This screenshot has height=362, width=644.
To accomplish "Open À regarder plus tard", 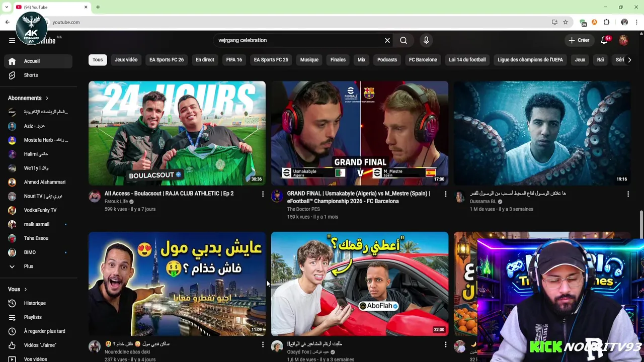I will click(x=38, y=331).
